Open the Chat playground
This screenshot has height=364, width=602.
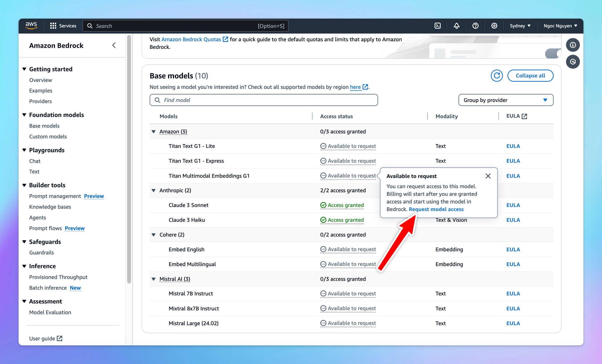pos(35,161)
